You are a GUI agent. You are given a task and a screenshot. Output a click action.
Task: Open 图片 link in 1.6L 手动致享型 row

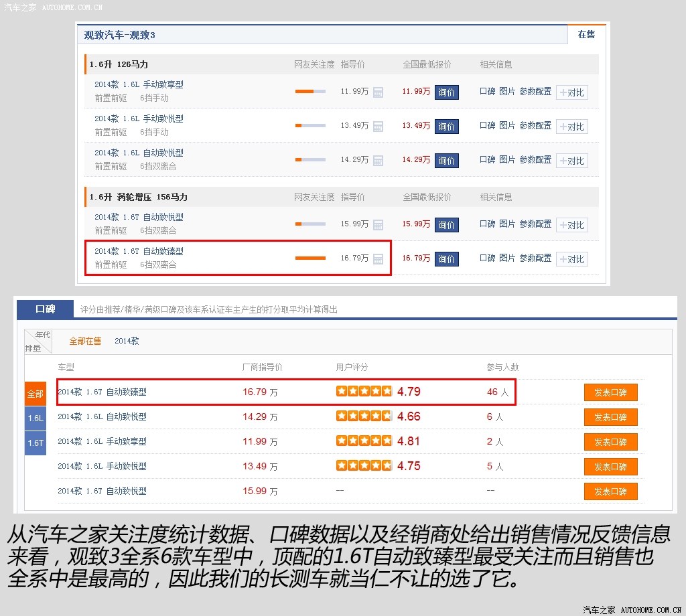507,91
